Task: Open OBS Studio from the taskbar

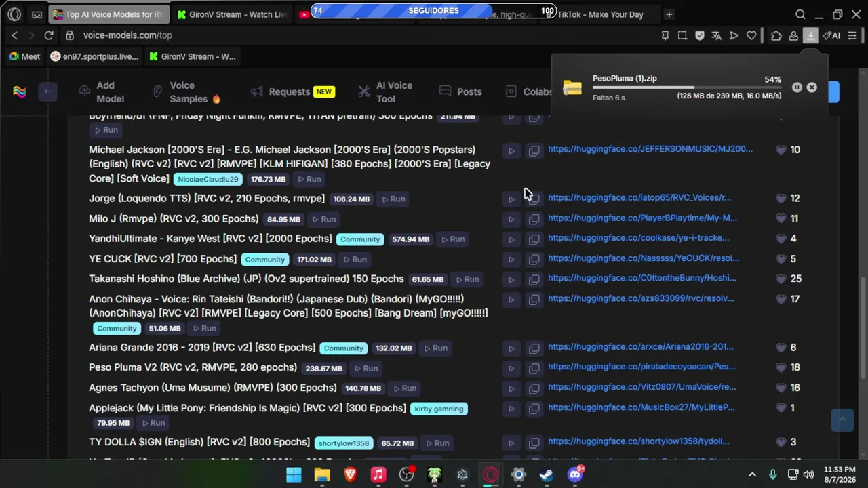Action: (406, 474)
